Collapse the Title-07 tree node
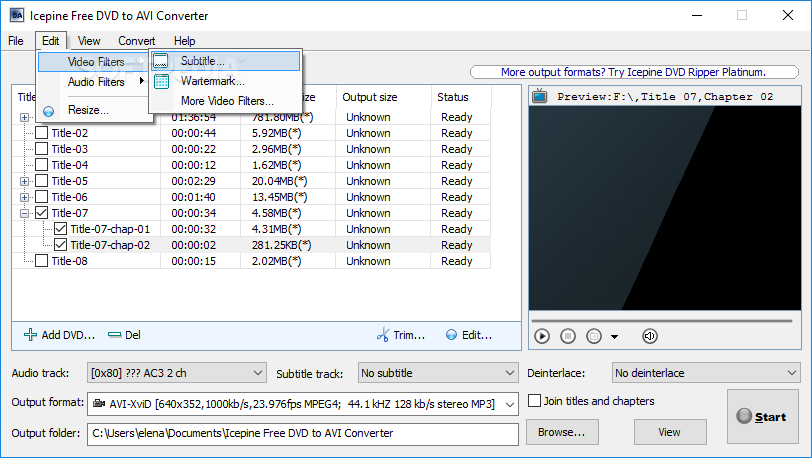The image size is (812, 458). pyautogui.click(x=24, y=213)
